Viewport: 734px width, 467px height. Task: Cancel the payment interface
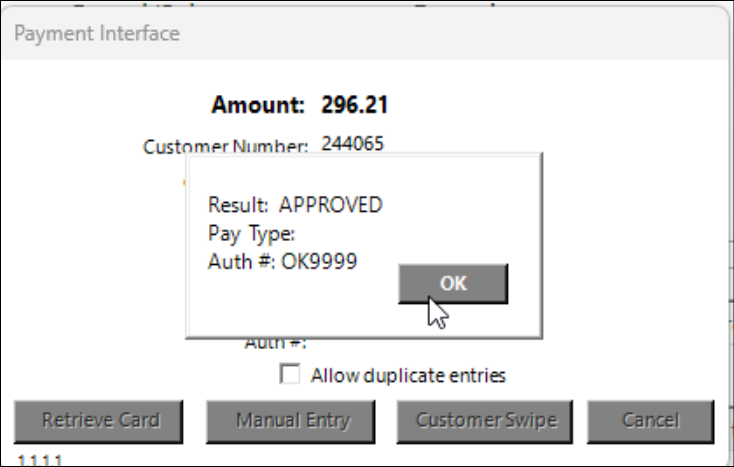pyautogui.click(x=650, y=421)
